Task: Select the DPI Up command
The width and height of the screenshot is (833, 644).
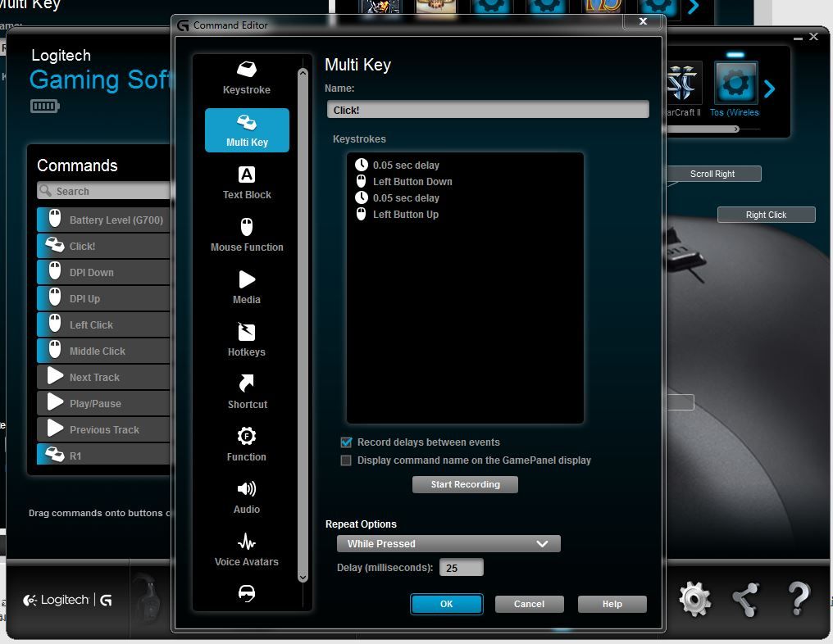Action: pyautogui.click(x=103, y=298)
